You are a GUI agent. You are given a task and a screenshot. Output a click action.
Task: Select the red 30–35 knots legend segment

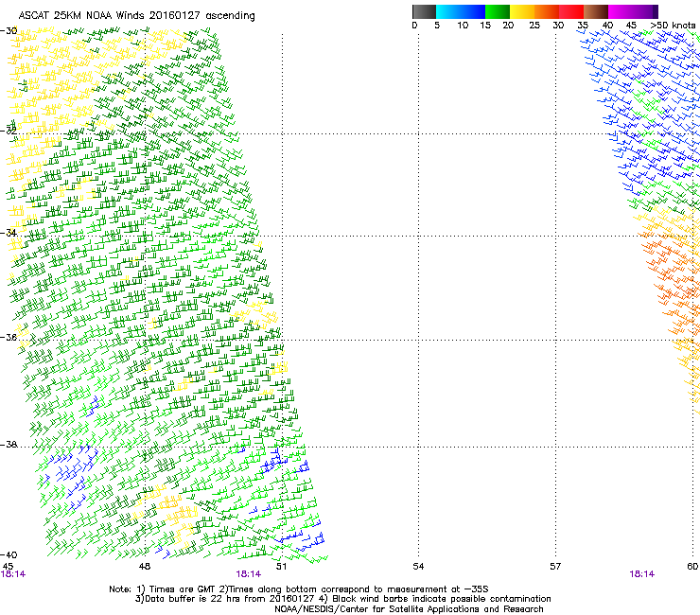pyautogui.click(x=571, y=11)
